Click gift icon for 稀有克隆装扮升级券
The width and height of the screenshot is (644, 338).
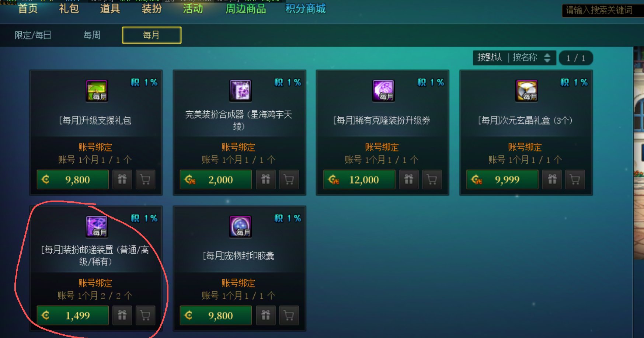[409, 180]
